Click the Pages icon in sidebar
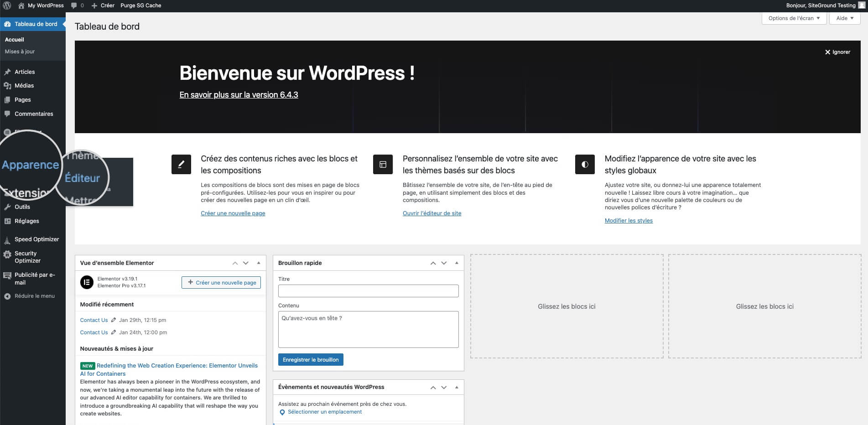Image resolution: width=868 pixels, height=425 pixels. point(7,100)
